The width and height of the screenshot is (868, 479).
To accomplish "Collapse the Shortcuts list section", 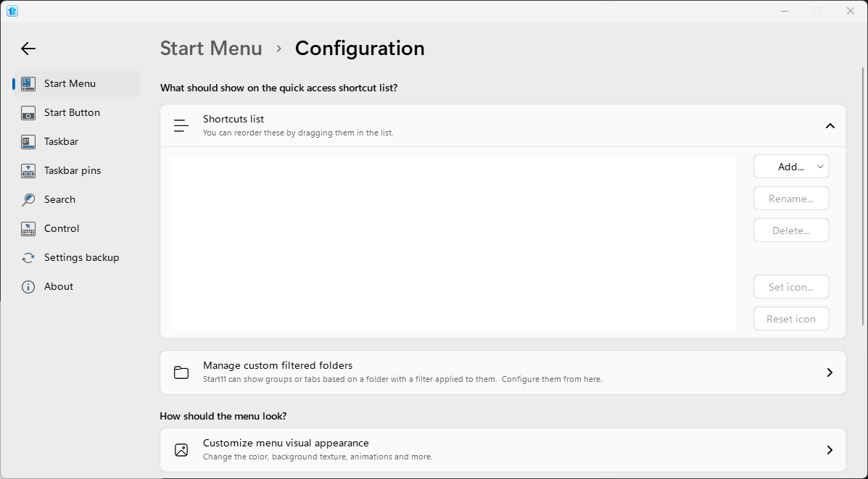I will tap(830, 125).
